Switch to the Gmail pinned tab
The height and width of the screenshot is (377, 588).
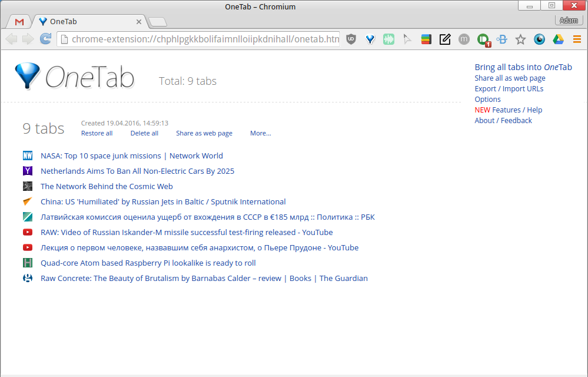coord(19,22)
